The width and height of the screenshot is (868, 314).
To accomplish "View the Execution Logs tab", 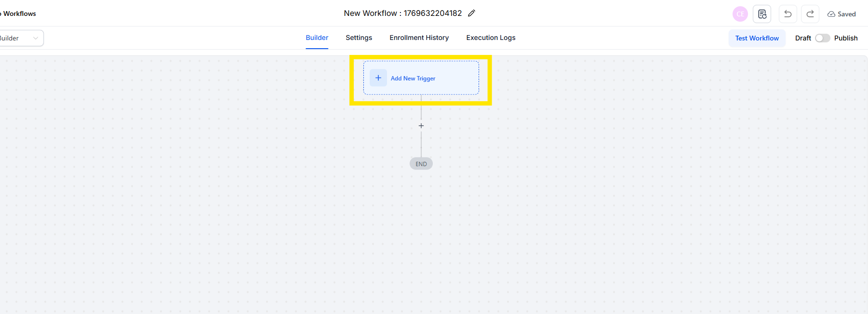I will (491, 38).
